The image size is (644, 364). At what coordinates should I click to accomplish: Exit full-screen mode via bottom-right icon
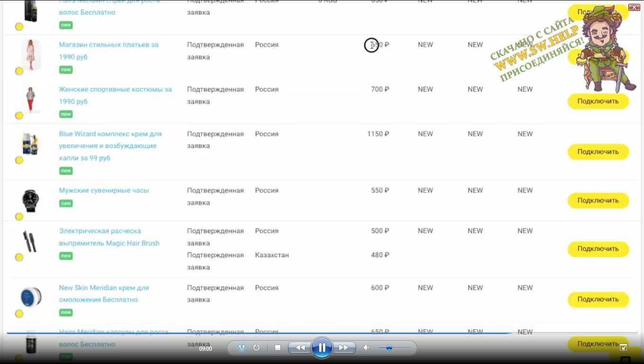point(623,347)
